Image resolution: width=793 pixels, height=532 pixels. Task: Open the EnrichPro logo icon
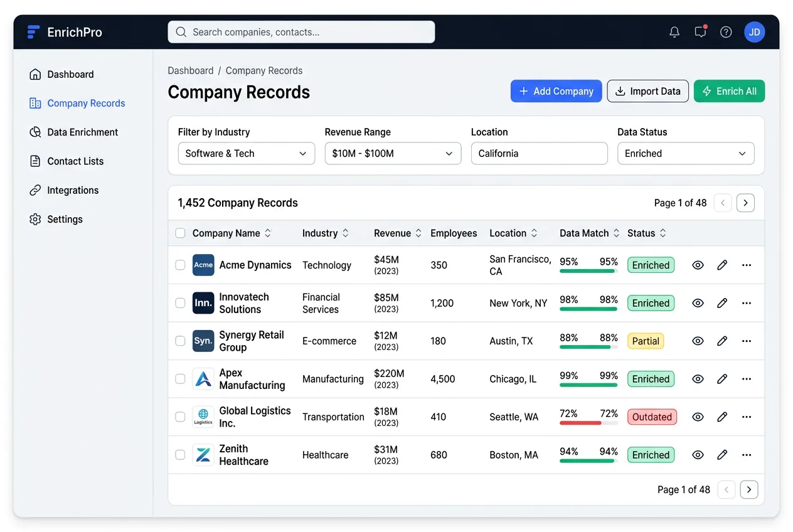click(33, 31)
